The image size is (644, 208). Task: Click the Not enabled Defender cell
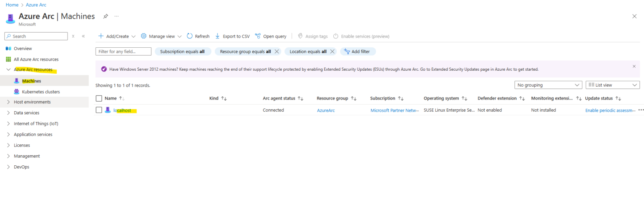click(x=490, y=110)
